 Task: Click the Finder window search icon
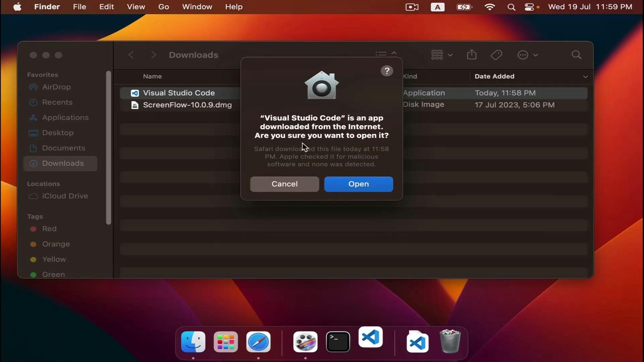pyautogui.click(x=576, y=55)
